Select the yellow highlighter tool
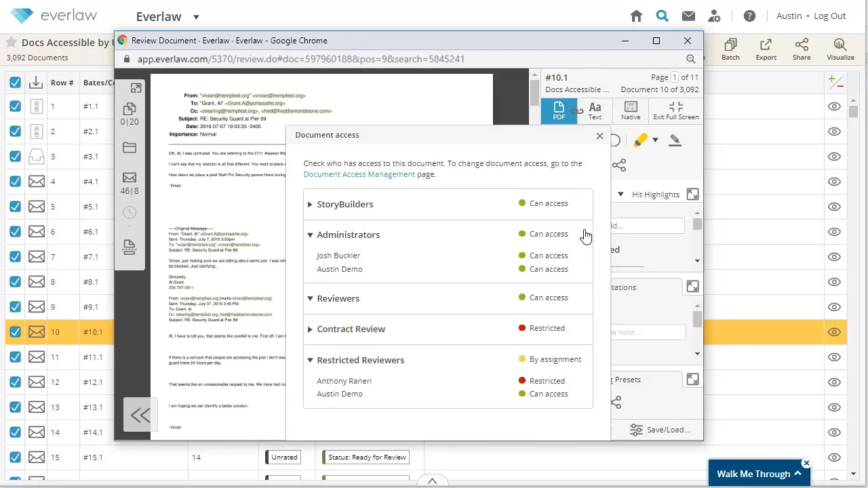This screenshot has height=488, width=868. pyautogui.click(x=640, y=140)
